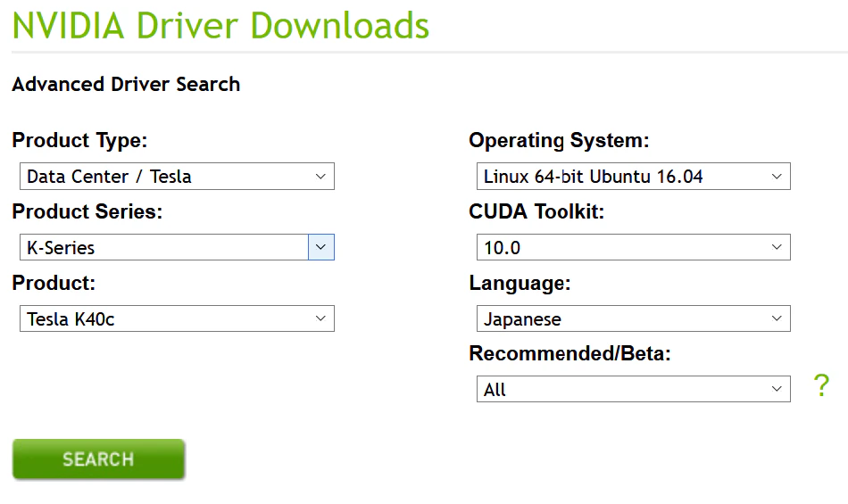Open the Operating System dropdown
This screenshot has width=848, height=504.
(633, 176)
